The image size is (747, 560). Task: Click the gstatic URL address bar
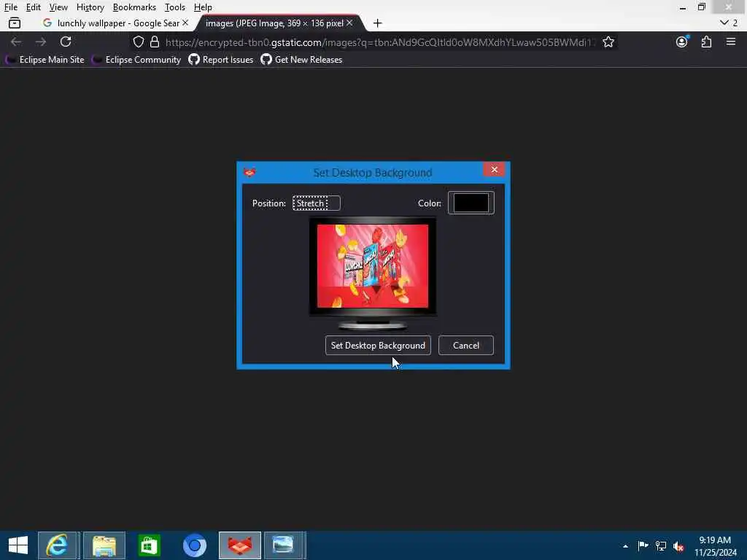click(379, 42)
